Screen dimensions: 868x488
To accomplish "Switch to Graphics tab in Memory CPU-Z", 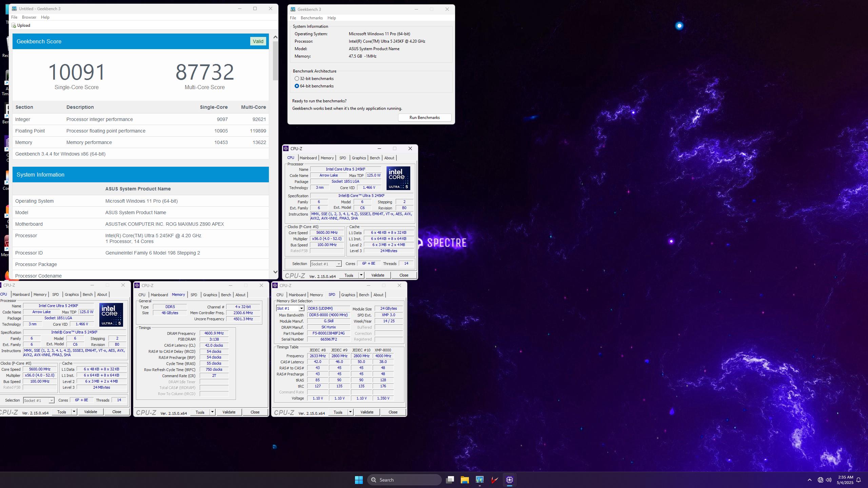I will tap(210, 295).
